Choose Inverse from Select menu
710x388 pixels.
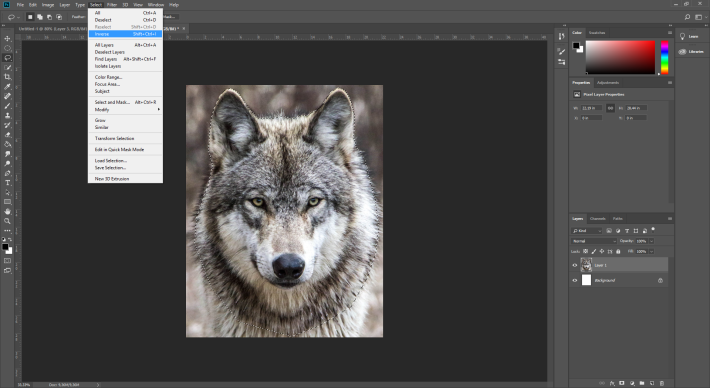pyautogui.click(x=125, y=34)
